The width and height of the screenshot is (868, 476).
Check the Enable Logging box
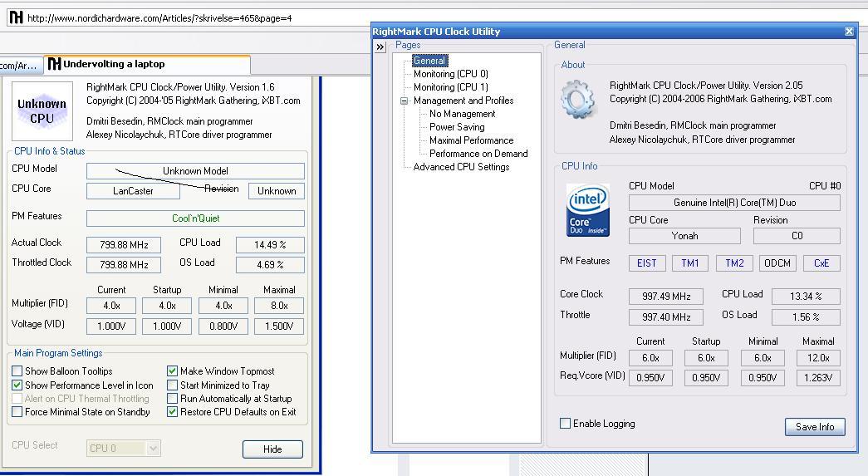click(x=565, y=424)
